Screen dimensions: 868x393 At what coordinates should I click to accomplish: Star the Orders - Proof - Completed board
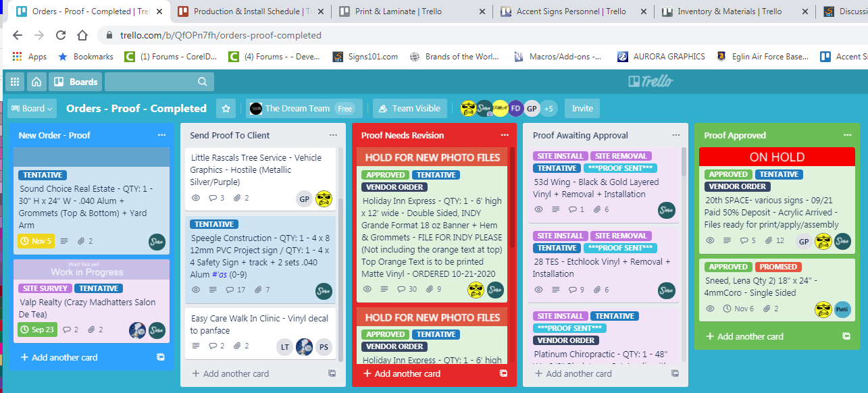(x=226, y=108)
